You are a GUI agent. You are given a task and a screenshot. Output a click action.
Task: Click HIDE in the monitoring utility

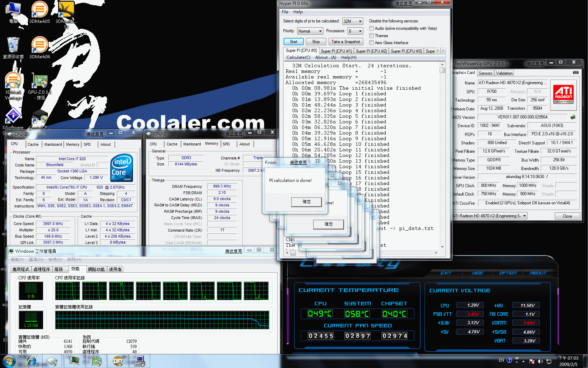point(477,273)
